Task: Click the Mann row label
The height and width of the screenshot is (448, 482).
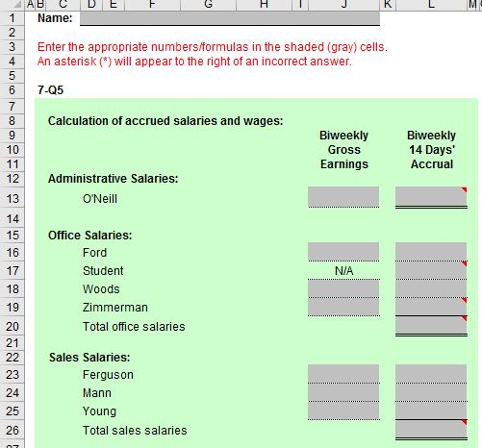Action: (97, 393)
